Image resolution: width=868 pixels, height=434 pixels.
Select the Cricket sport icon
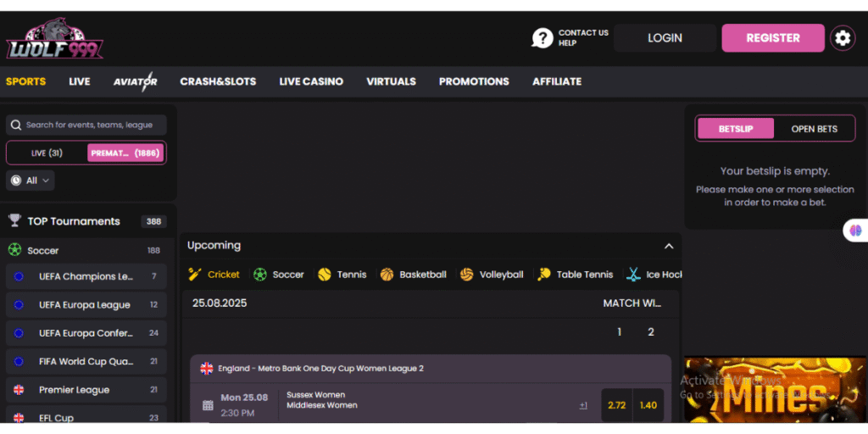point(195,275)
